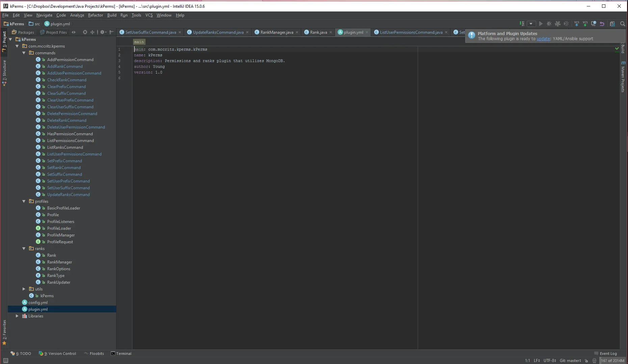Open the Version Control tool window
This screenshot has height=364, width=628.
point(57,354)
